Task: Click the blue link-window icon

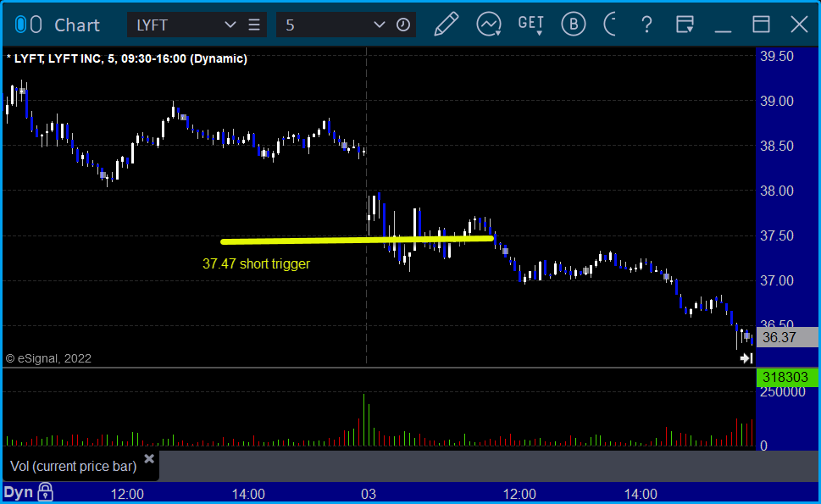Action: [20, 25]
